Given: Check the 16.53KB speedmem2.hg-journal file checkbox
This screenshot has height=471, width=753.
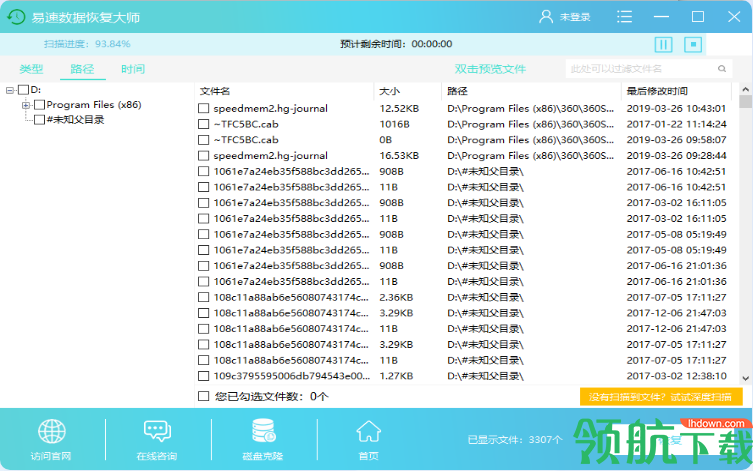Looking at the screenshot, I should tap(204, 156).
